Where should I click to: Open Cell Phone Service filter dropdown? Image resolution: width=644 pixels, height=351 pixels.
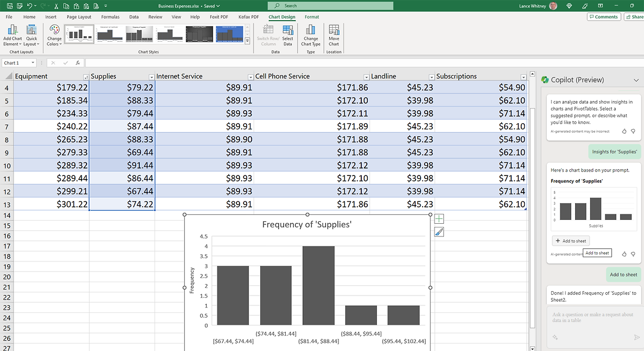[x=366, y=77]
